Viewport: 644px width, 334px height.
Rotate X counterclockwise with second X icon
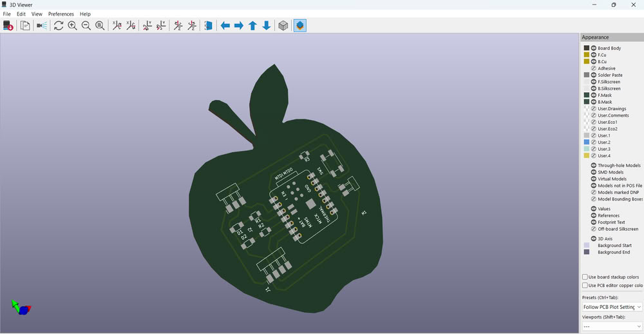point(131,26)
